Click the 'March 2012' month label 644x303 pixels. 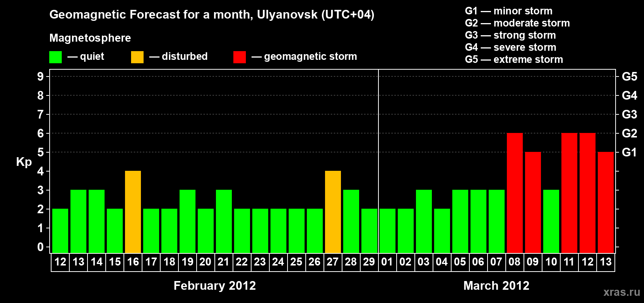pos(496,286)
